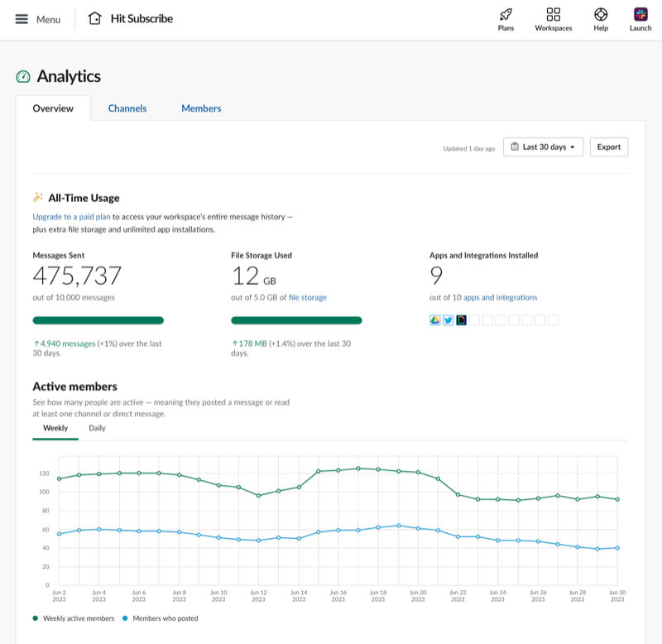Click the Google Drive app icon

435,320
